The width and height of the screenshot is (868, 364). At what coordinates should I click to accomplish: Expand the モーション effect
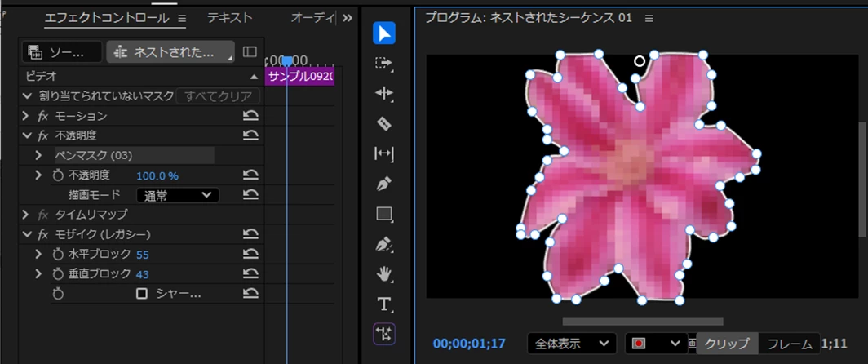tap(25, 116)
